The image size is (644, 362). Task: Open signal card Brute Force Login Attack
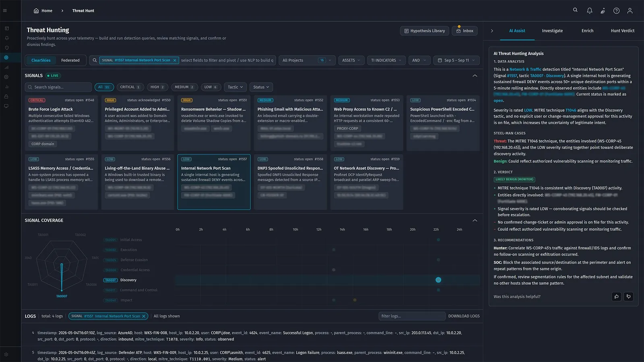(61, 123)
